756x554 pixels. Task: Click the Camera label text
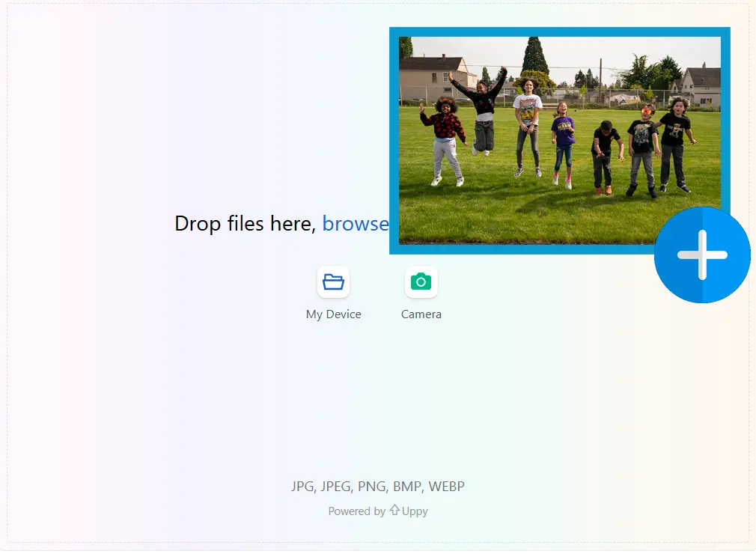tap(421, 314)
